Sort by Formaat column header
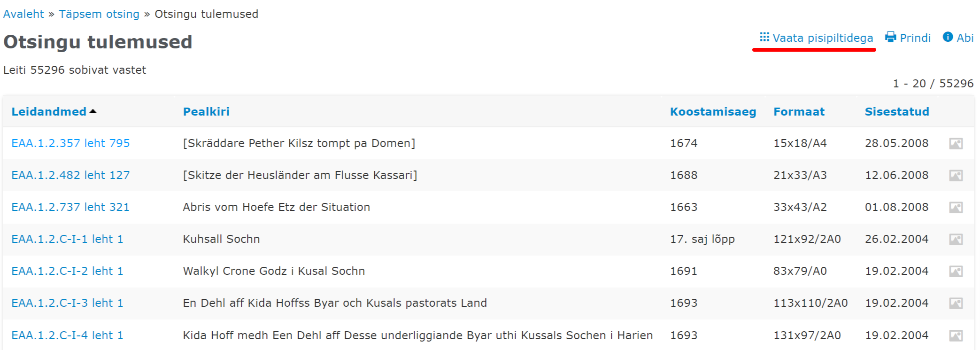 799,112
